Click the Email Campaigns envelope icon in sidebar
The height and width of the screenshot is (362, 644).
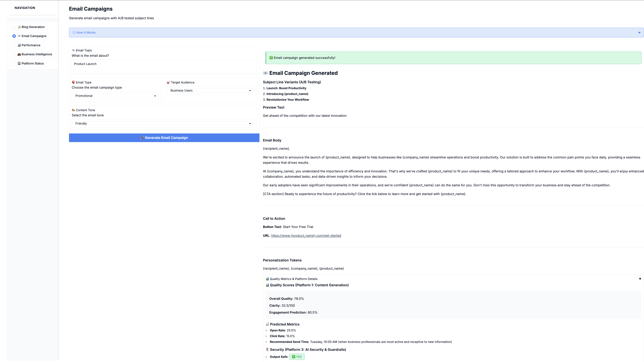point(19,36)
